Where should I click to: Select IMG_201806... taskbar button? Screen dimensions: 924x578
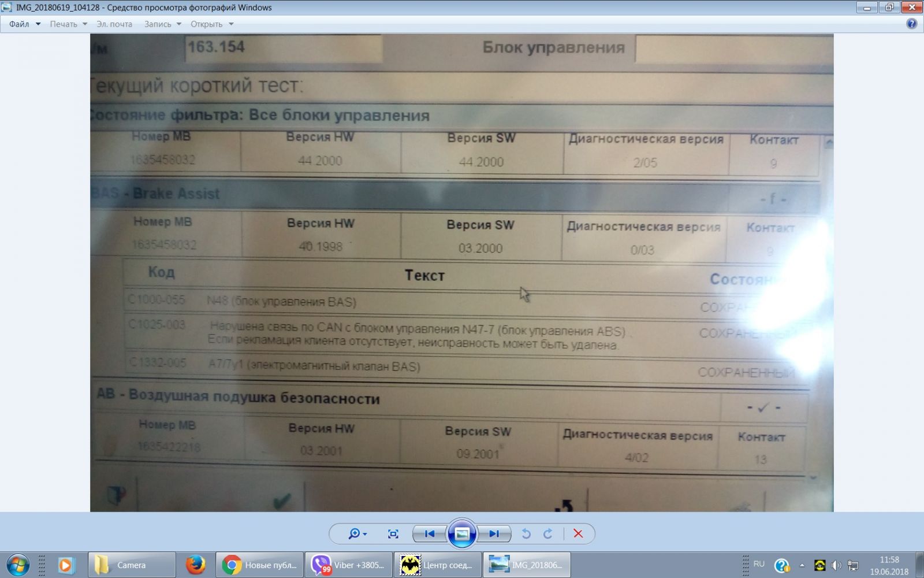click(x=526, y=565)
